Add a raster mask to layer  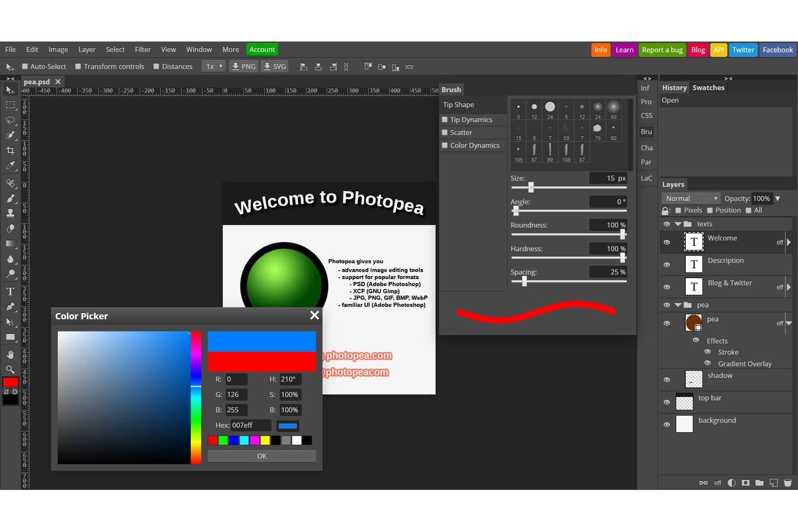(746, 482)
